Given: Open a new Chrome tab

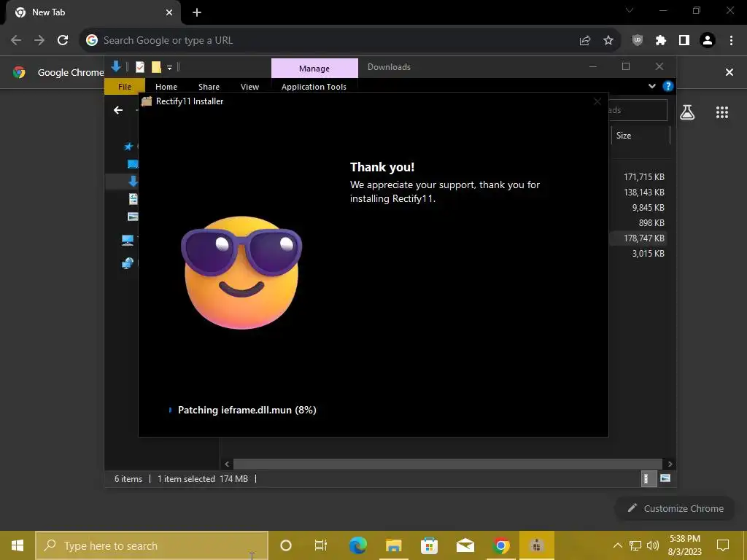Looking at the screenshot, I should (197, 12).
